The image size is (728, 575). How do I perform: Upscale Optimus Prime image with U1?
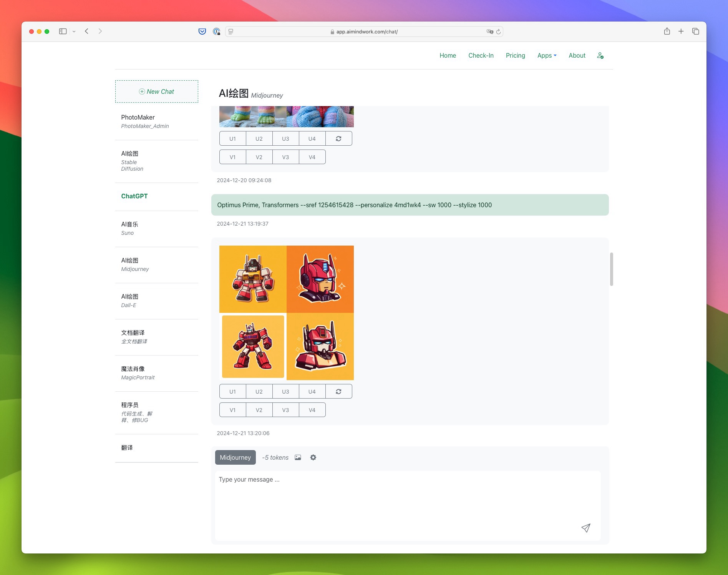232,392
